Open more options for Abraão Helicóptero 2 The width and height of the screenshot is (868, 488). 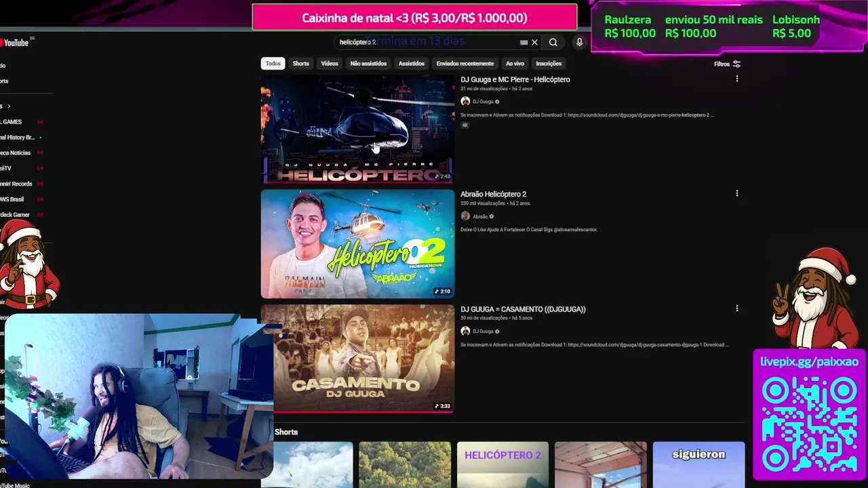click(737, 193)
